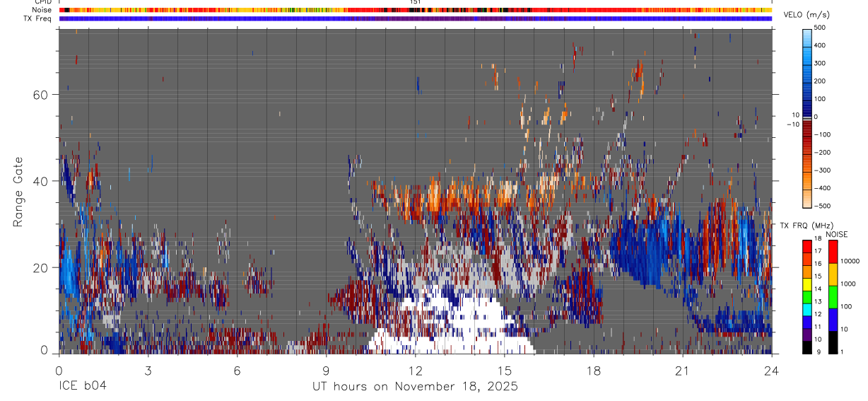This screenshot has height=401, width=868.
Task: Click the 'Noise' row label at top left
Action: click(x=42, y=10)
